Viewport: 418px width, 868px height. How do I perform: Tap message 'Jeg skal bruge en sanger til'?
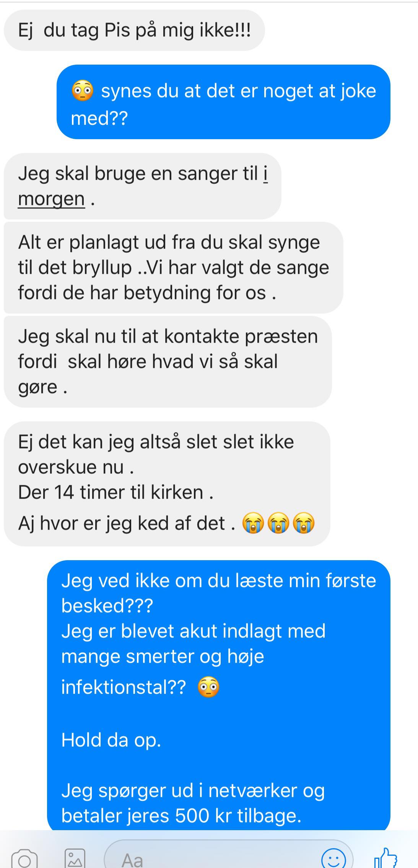pyautogui.click(x=142, y=186)
